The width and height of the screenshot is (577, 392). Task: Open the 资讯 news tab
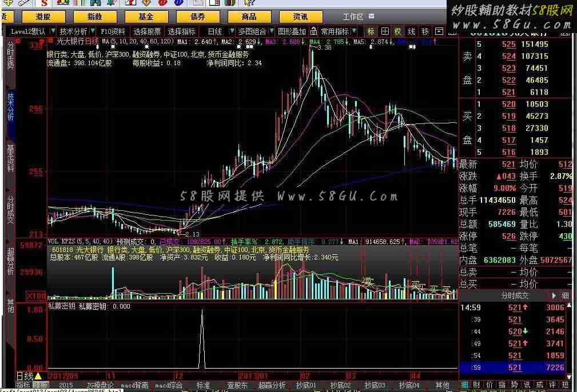301,17
